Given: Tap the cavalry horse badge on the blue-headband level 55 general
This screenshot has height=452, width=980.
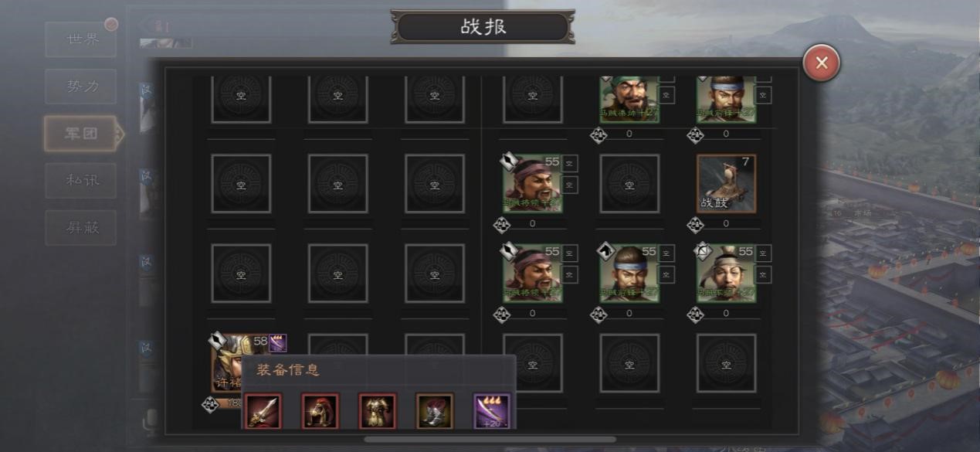Looking at the screenshot, I should (x=607, y=250).
